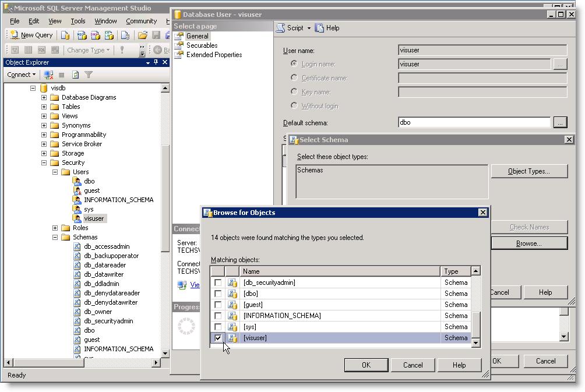Check the [INFORMATION_SCHEMA] checkbox
Screen dimensions: 585x392
[x=218, y=316]
